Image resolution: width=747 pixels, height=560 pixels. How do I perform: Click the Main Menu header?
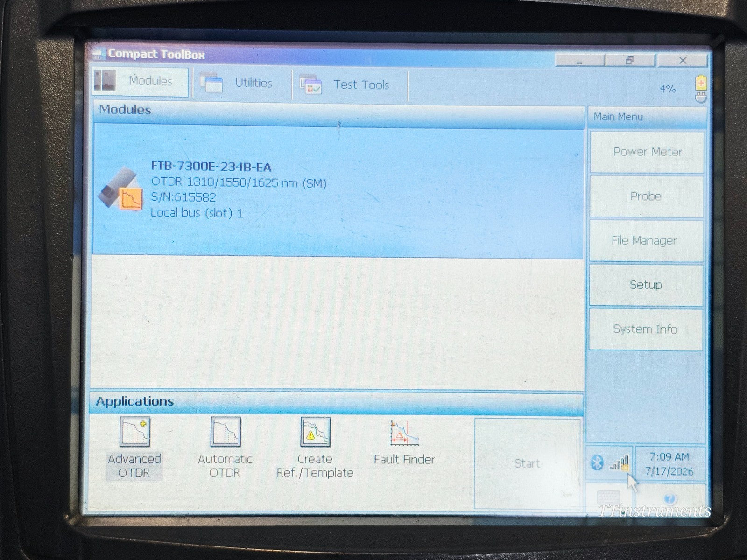click(x=646, y=117)
